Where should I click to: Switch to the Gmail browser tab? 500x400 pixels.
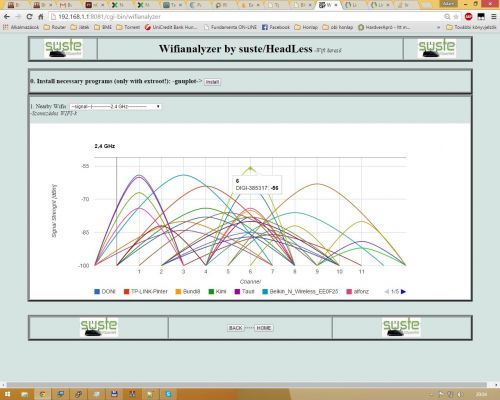pos(66,5)
